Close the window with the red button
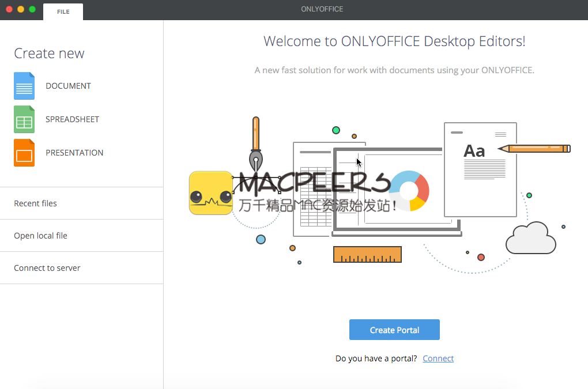The image size is (588, 389). point(9,9)
